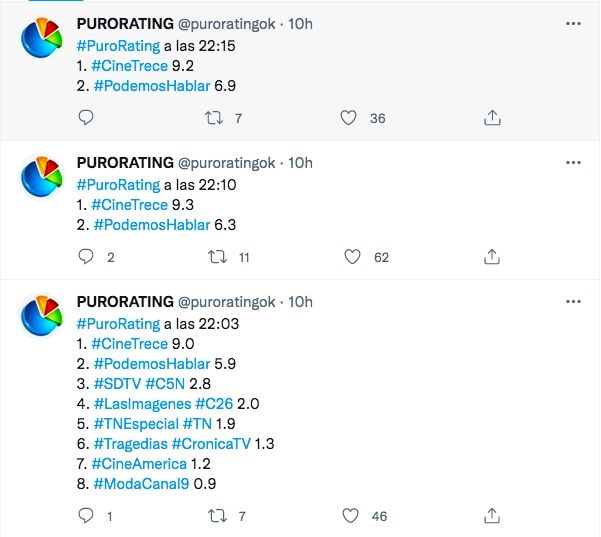Open more options on the 22:10 tweet
Image resolution: width=601 pixels, height=537 pixels.
click(x=573, y=162)
